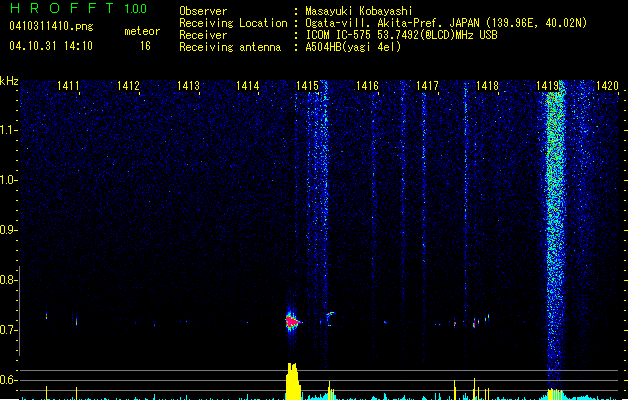Image resolution: width=629 pixels, height=400 pixels.
Task: Click the kHz axis unit label
Action: coord(9,81)
